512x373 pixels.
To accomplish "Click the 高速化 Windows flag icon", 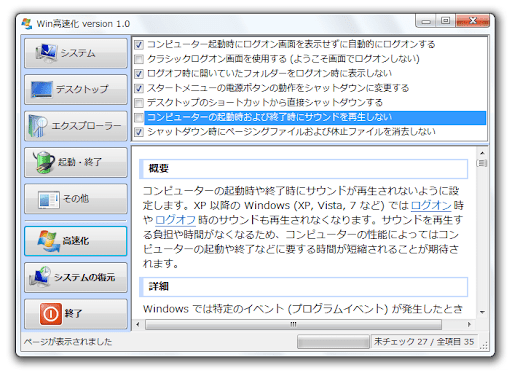I will point(48,241).
